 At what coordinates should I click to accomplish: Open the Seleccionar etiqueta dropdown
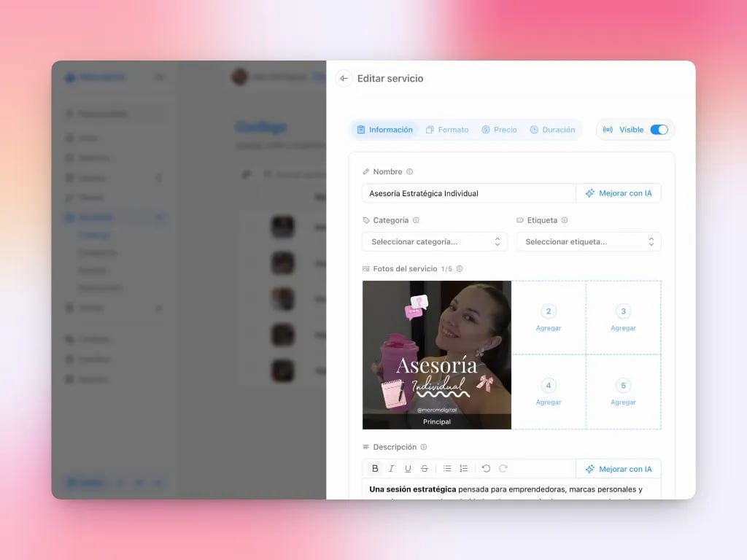[x=589, y=242]
